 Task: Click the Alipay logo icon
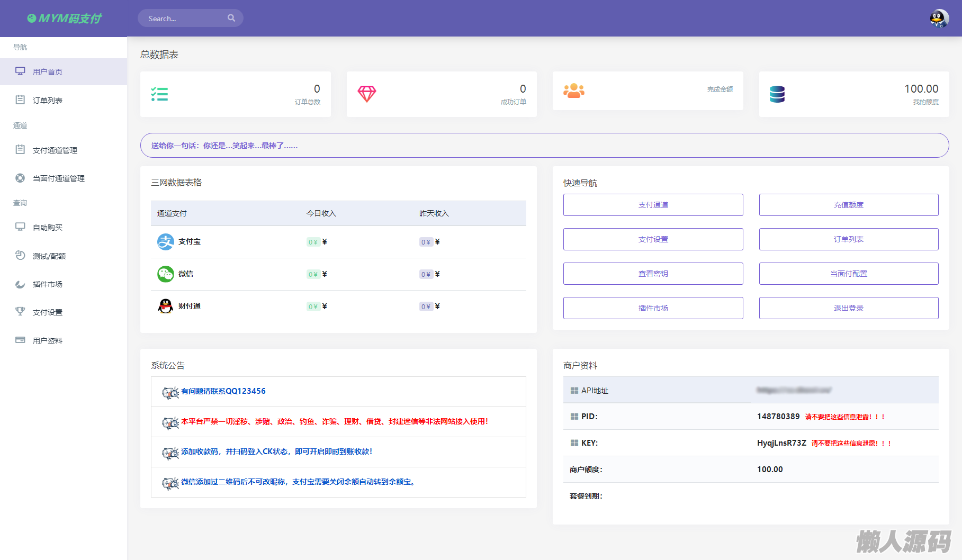tap(165, 242)
